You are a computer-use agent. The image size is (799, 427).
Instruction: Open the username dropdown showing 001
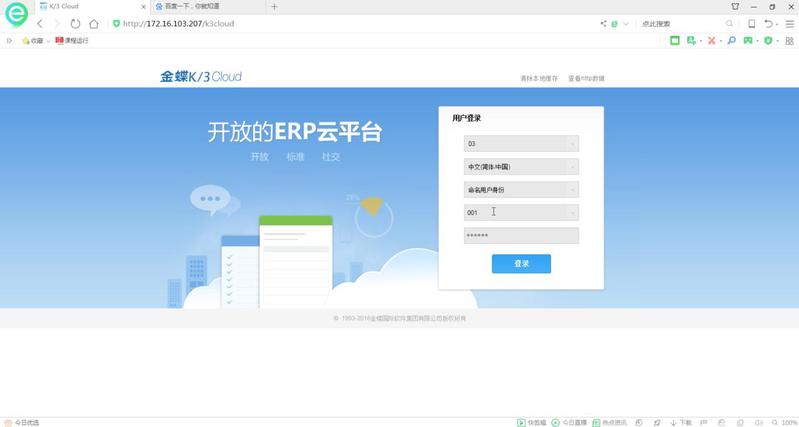(520, 212)
